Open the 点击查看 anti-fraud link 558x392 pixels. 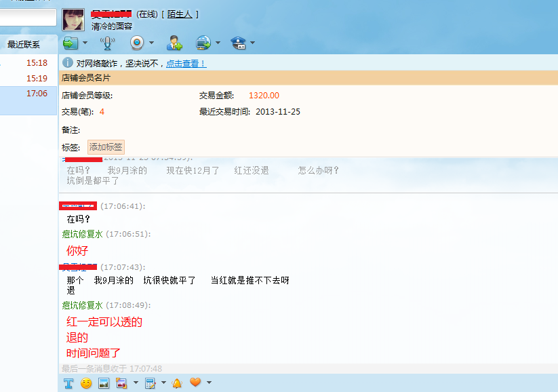186,63
